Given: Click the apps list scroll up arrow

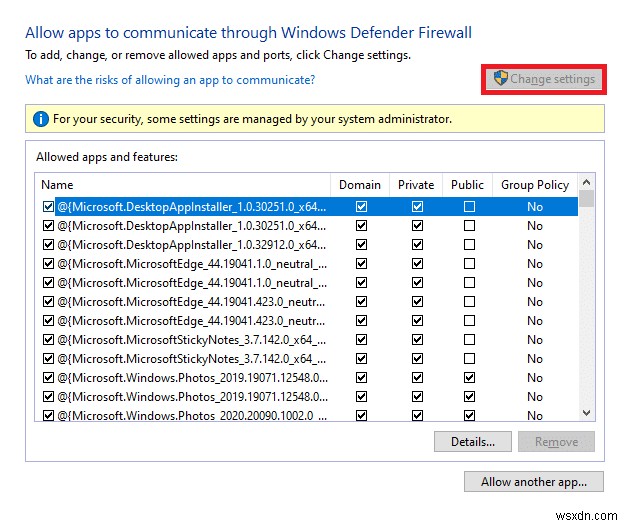Looking at the screenshot, I should pos(586,185).
